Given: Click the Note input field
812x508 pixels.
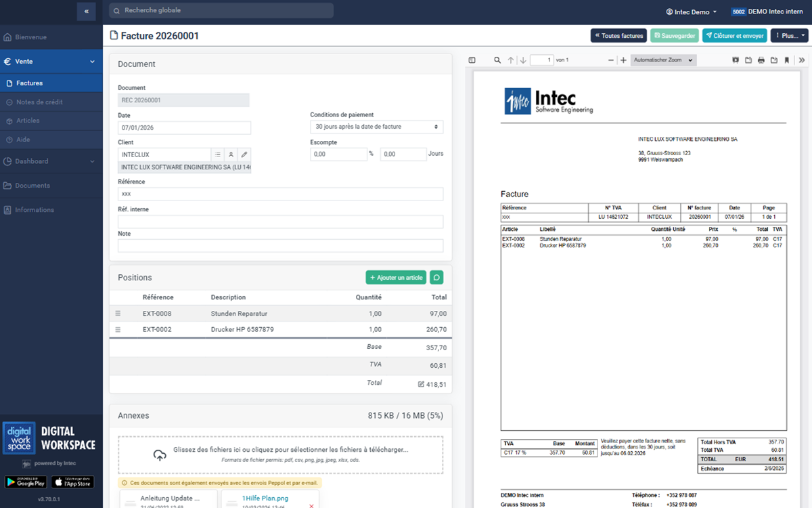Looking at the screenshot, I should click(x=281, y=246).
